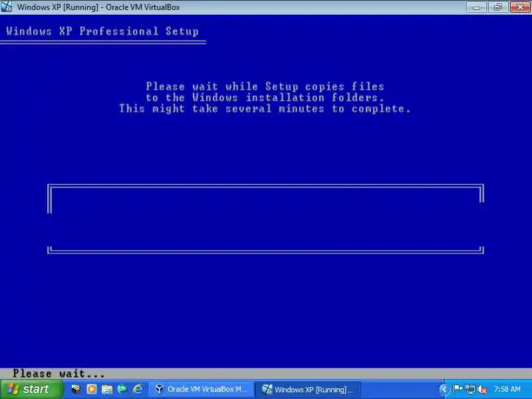This screenshot has height=399, width=532.
Task: Click the globe icon in quick launch
Action: coord(122,389)
